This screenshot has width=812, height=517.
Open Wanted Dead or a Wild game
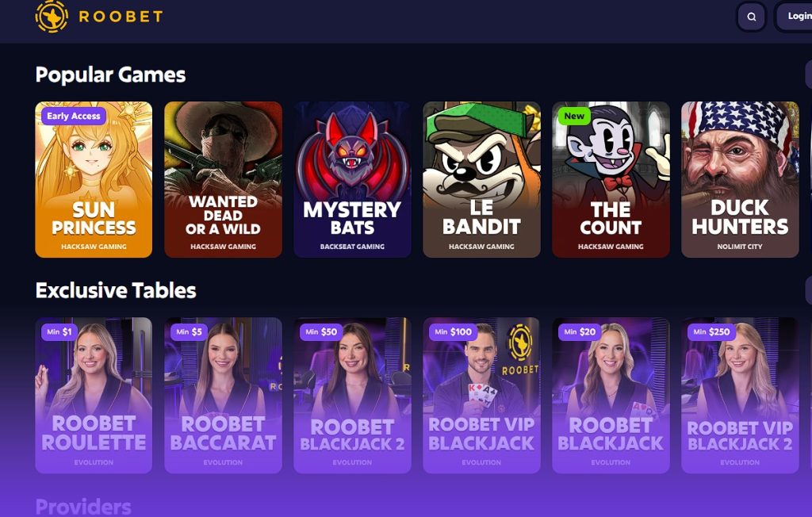pyautogui.click(x=223, y=179)
